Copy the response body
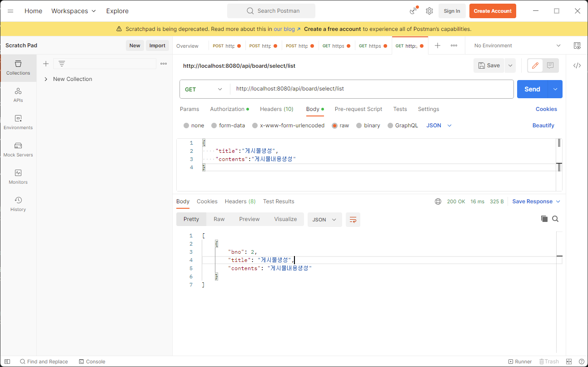This screenshot has width=588, height=367. click(x=544, y=219)
